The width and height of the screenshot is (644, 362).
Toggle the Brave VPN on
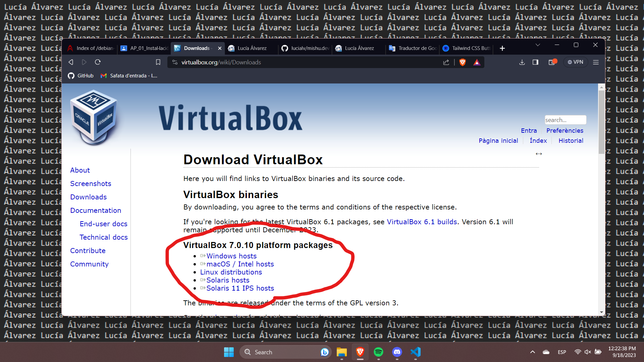click(576, 62)
